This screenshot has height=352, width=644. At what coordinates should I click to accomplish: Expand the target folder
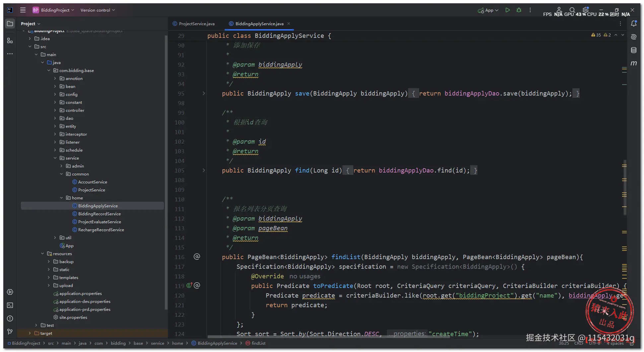[30, 333]
